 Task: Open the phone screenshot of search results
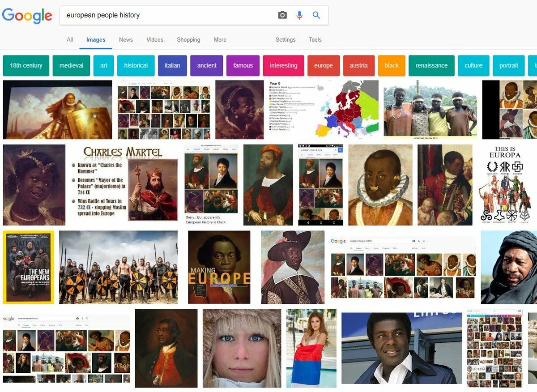pos(321,185)
